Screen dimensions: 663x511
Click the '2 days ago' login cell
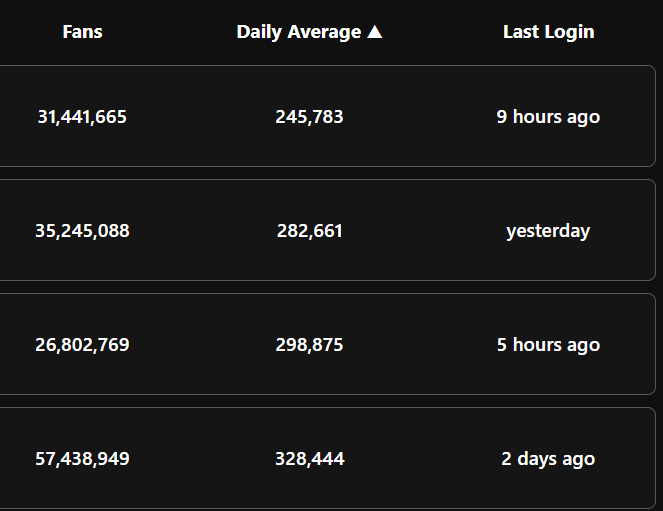point(548,459)
